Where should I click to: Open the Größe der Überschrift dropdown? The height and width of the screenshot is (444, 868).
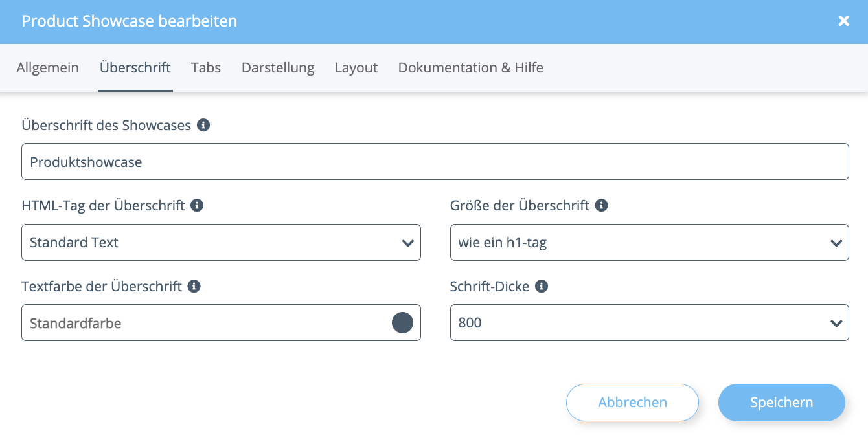(x=649, y=242)
